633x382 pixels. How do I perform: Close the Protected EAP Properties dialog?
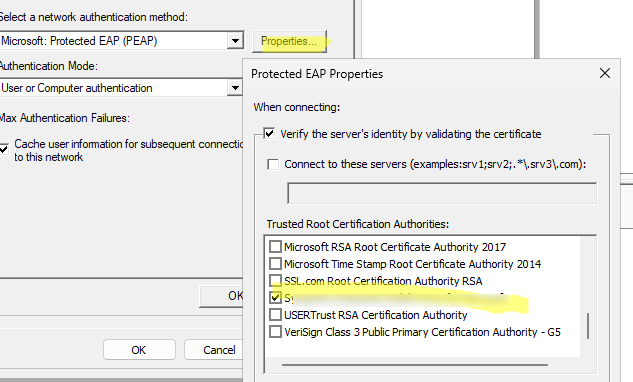pyautogui.click(x=605, y=73)
